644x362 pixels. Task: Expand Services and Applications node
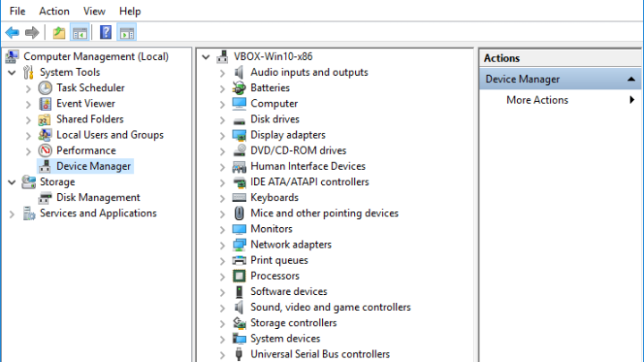click(x=12, y=214)
